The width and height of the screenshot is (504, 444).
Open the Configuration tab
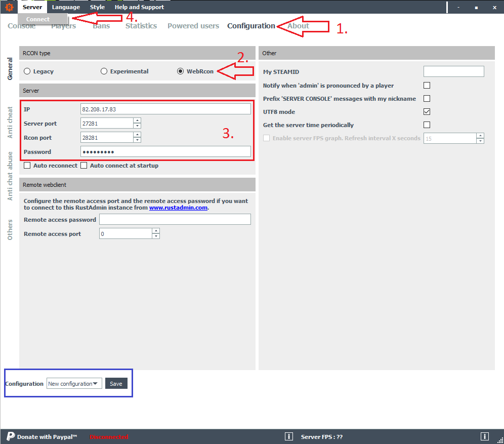point(251,26)
